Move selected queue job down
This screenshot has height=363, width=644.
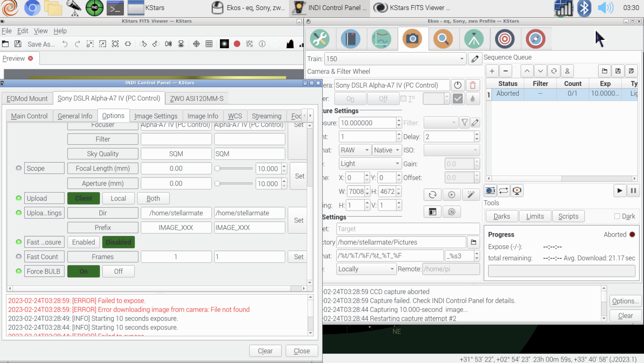(x=540, y=71)
